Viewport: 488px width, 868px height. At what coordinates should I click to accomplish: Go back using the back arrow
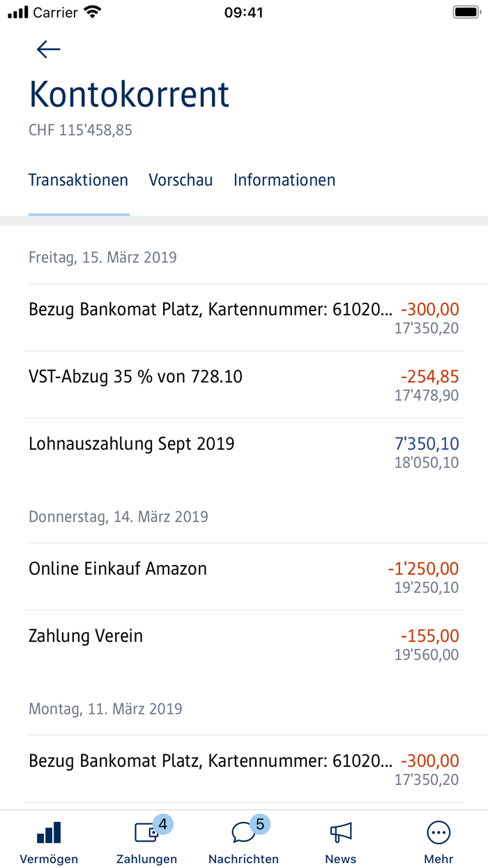[47, 49]
